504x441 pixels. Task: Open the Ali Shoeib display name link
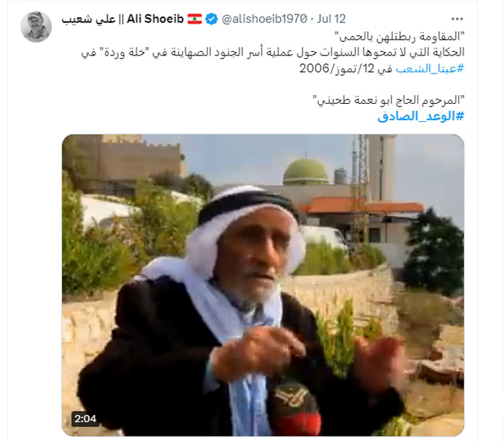click(x=122, y=19)
